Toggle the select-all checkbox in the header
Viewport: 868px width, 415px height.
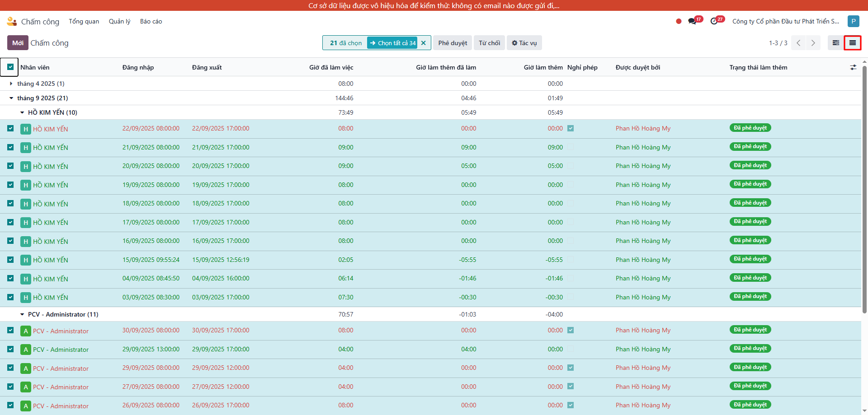[x=10, y=67]
